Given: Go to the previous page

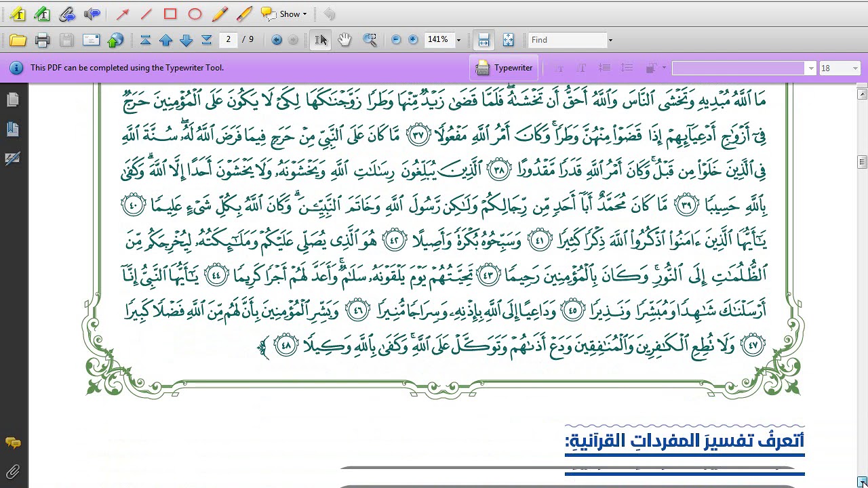Looking at the screenshot, I should coord(166,40).
